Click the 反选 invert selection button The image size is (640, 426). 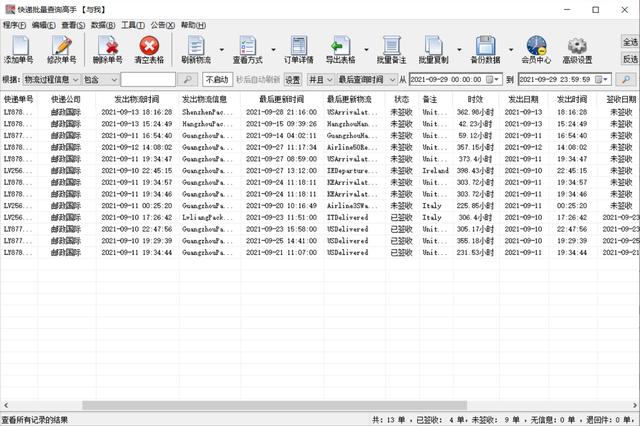[630, 59]
